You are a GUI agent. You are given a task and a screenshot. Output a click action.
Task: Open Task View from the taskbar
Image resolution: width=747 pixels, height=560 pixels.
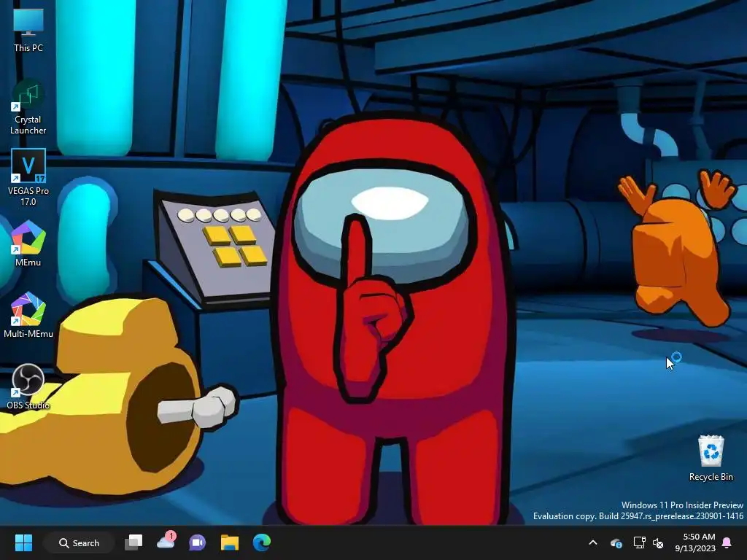pyautogui.click(x=134, y=542)
